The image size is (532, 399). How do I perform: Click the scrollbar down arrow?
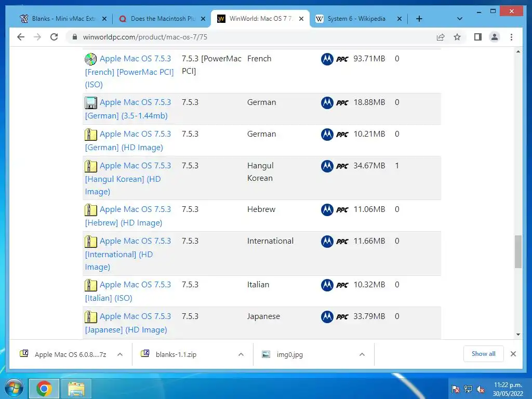(518, 335)
